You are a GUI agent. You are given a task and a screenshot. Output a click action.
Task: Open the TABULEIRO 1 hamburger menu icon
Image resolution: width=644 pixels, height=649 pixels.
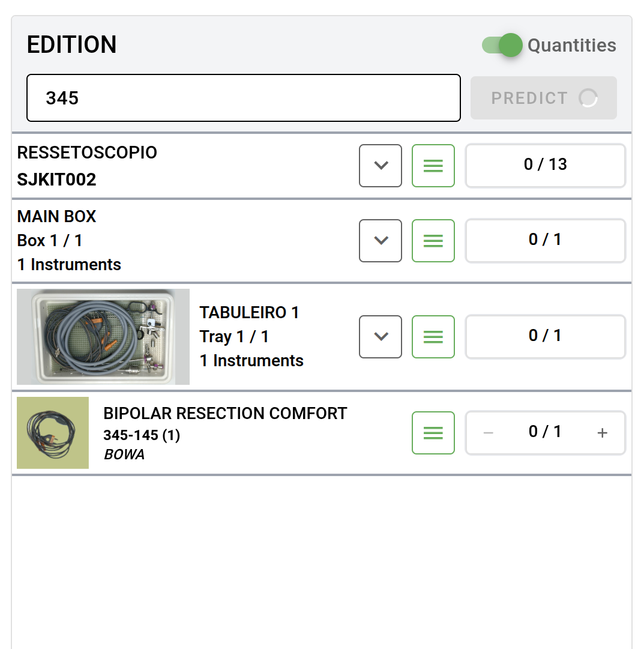coord(433,337)
